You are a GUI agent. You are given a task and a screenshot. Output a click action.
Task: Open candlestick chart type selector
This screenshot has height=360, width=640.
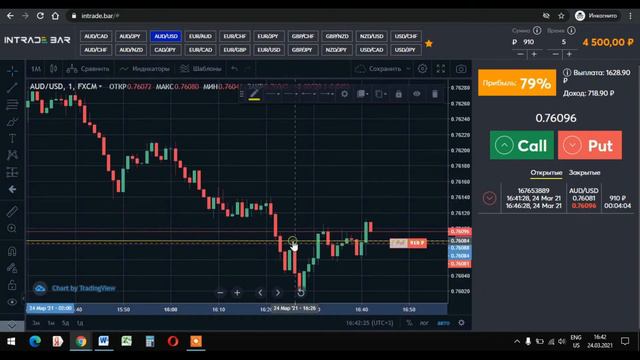[53, 69]
